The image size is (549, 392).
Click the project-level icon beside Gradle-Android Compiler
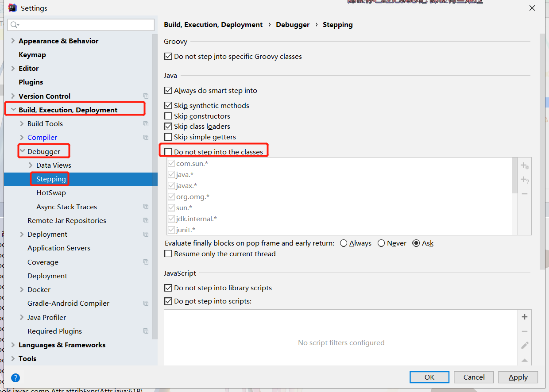[x=146, y=304]
